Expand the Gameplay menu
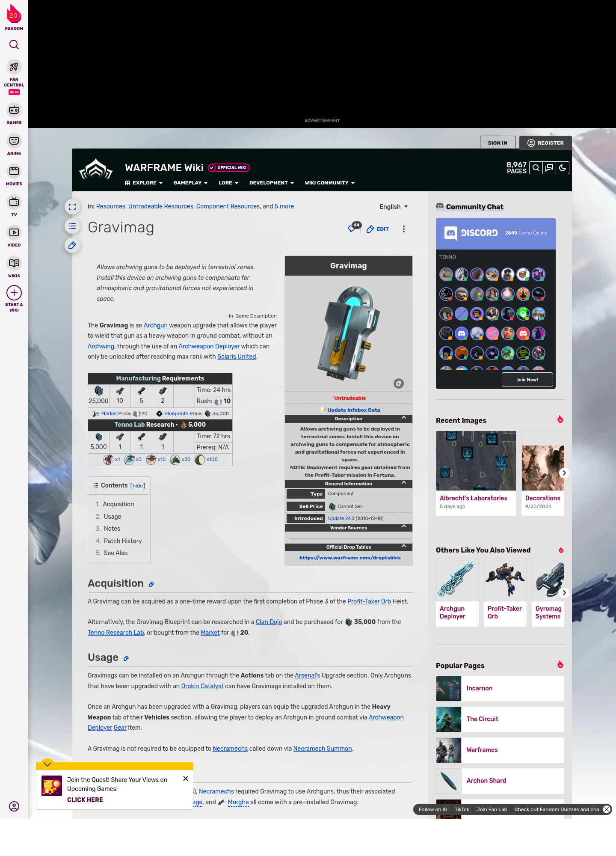The height and width of the screenshot is (856, 616). click(x=190, y=183)
